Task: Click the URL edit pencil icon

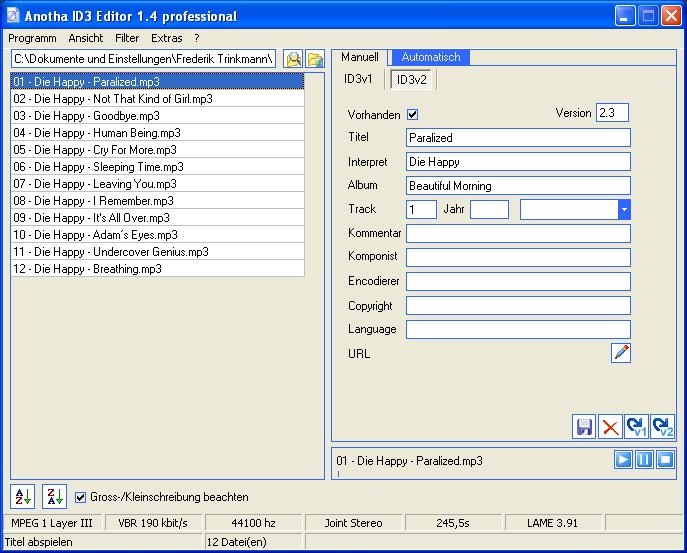Action: point(621,352)
